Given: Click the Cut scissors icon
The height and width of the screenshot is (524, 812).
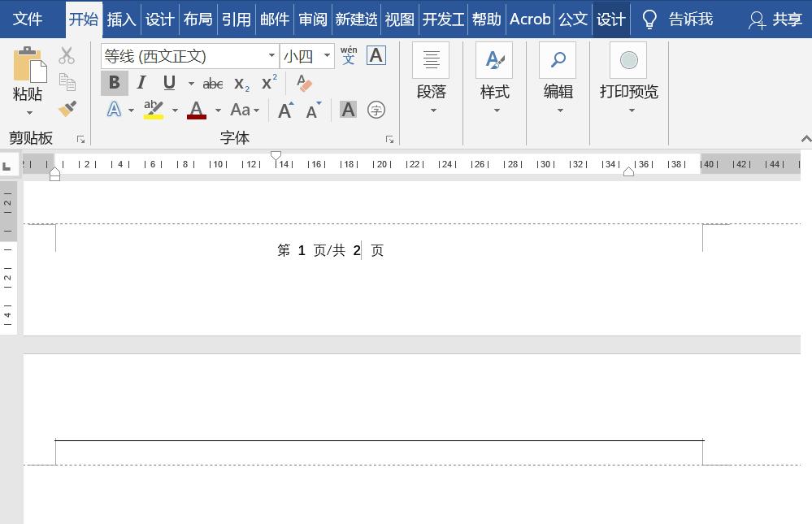Looking at the screenshot, I should point(67,55).
